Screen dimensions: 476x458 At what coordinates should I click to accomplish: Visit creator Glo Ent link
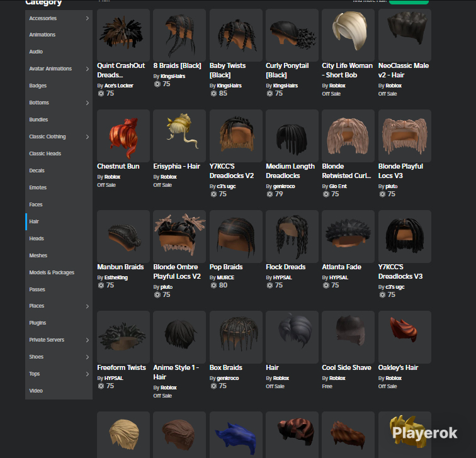point(338,186)
